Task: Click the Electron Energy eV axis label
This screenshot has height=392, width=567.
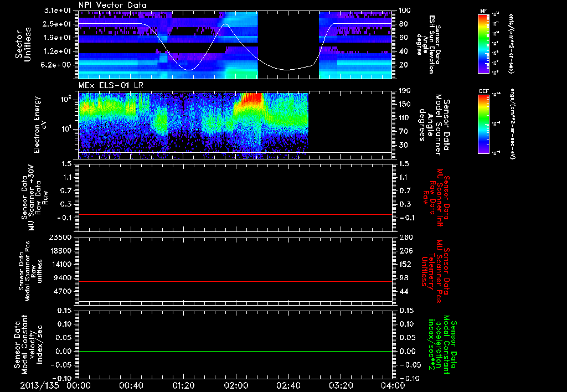Action: [x=40, y=125]
